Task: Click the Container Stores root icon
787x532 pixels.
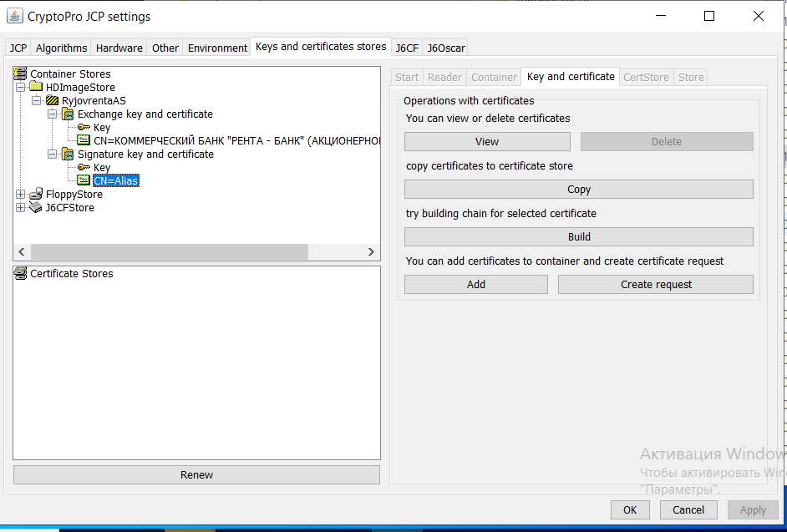Action: pyautogui.click(x=20, y=73)
